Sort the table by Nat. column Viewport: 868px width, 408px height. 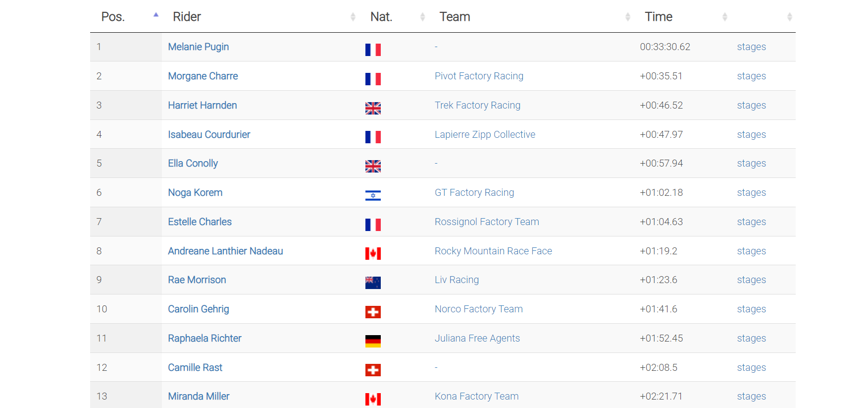click(x=381, y=17)
